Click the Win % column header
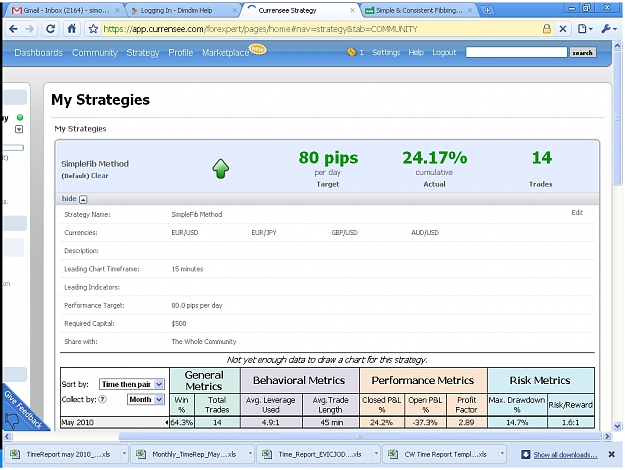The image size is (625, 470). [182, 405]
